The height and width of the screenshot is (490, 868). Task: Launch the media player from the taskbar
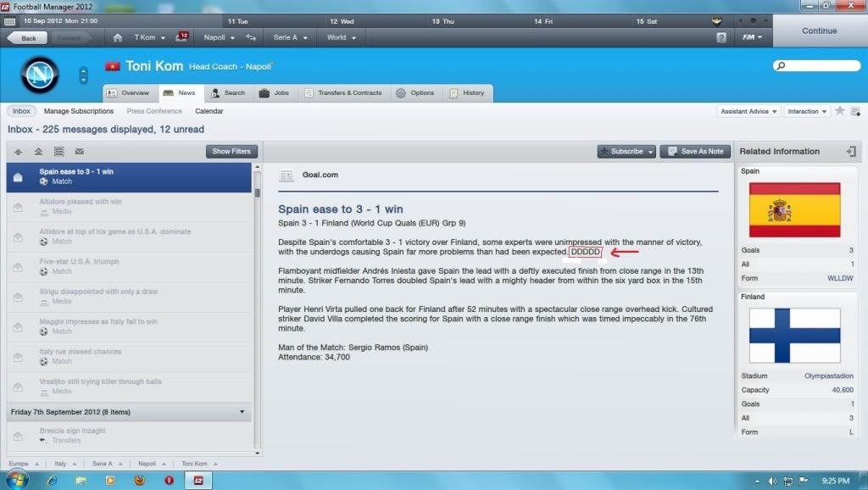click(x=110, y=480)
